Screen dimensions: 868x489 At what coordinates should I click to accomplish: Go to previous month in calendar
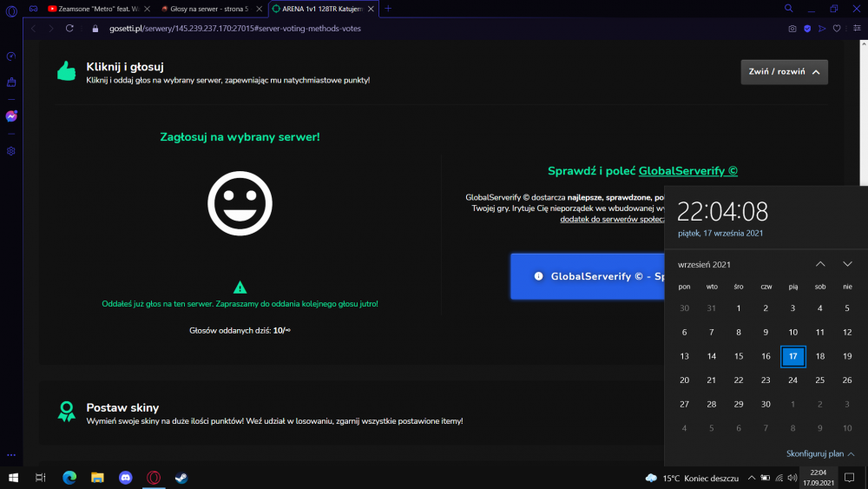point(820,264)
